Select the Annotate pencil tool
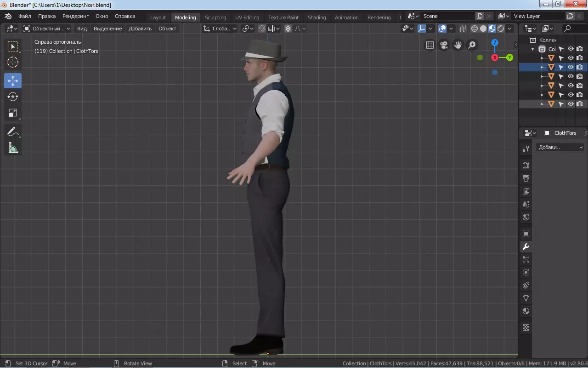 click(13, 132)
